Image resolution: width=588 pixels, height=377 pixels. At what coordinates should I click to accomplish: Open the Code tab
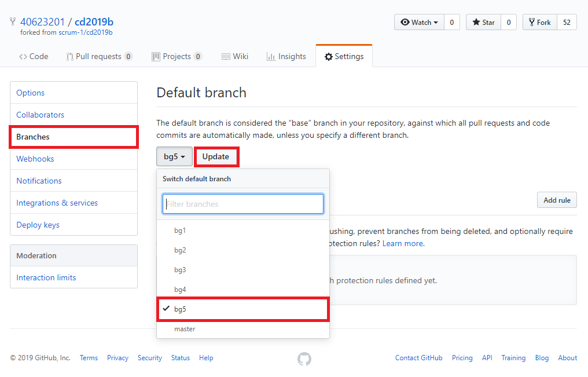tap(34, 56)
